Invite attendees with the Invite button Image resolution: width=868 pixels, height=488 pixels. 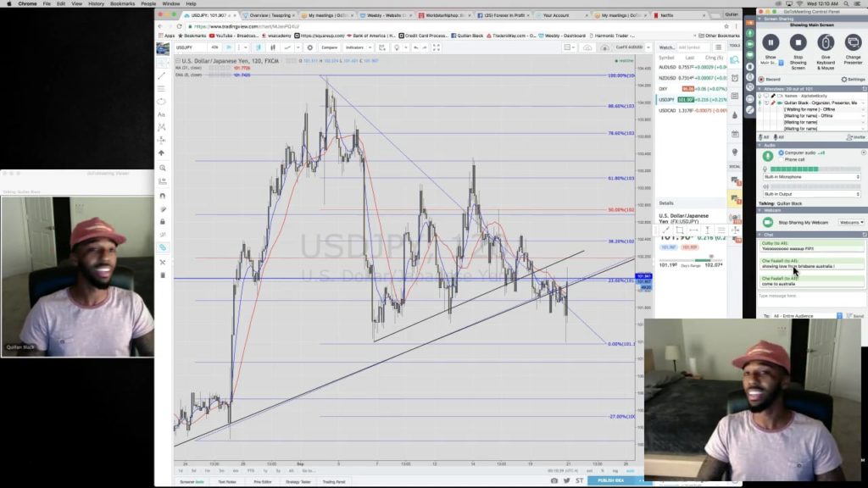click(x=855, y=137)
